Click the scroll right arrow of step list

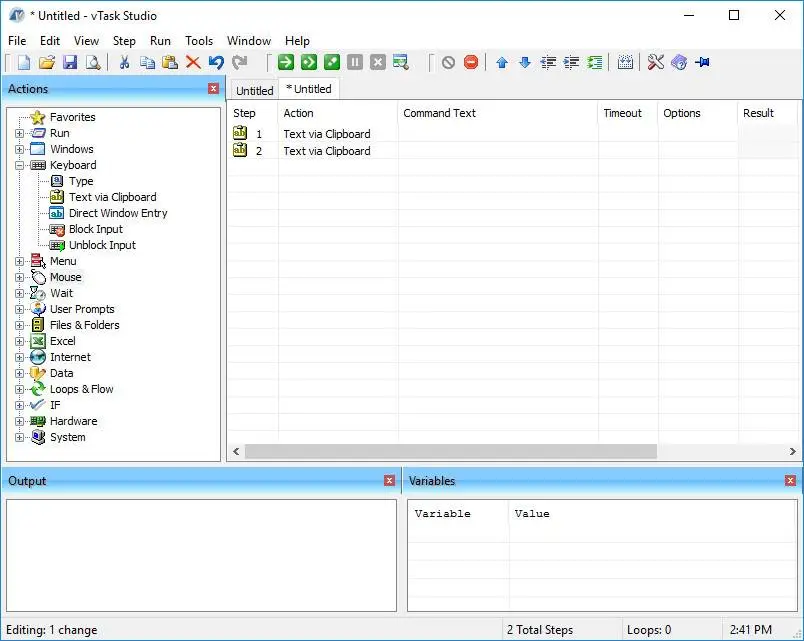click(x=792, y=452)
